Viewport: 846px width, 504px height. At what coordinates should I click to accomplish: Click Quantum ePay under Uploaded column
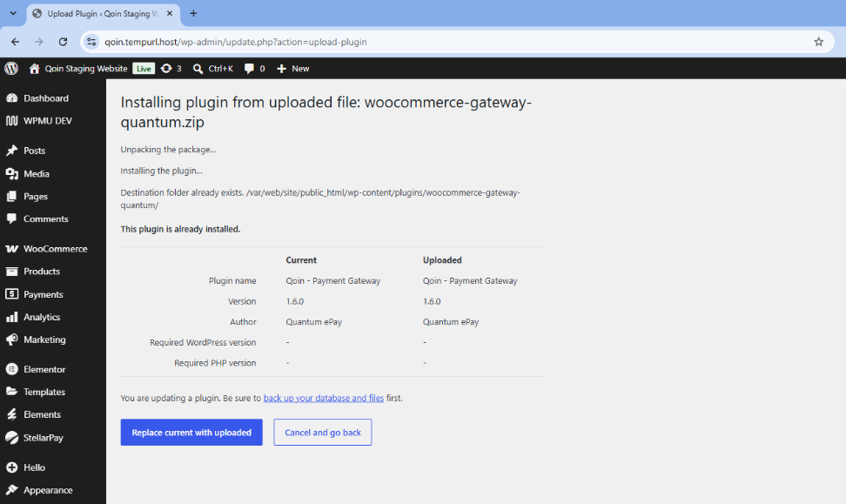pos(451,321)
